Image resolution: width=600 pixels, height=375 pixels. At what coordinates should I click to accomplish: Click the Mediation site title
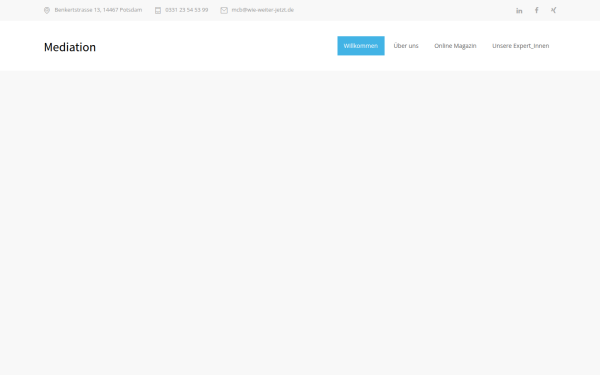(70, 47)
